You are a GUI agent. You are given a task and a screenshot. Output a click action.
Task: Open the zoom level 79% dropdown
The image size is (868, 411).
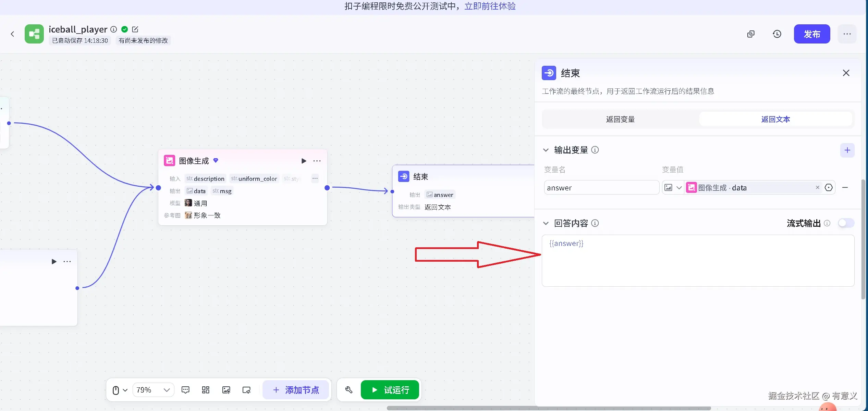click(153, 390)
